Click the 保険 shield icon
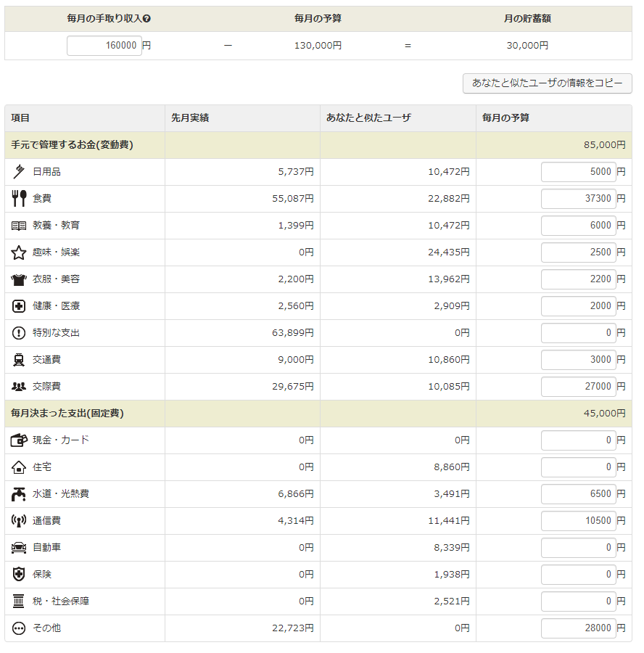The width and height of the screenshot is (644, 653). click(x=16, y=574)
